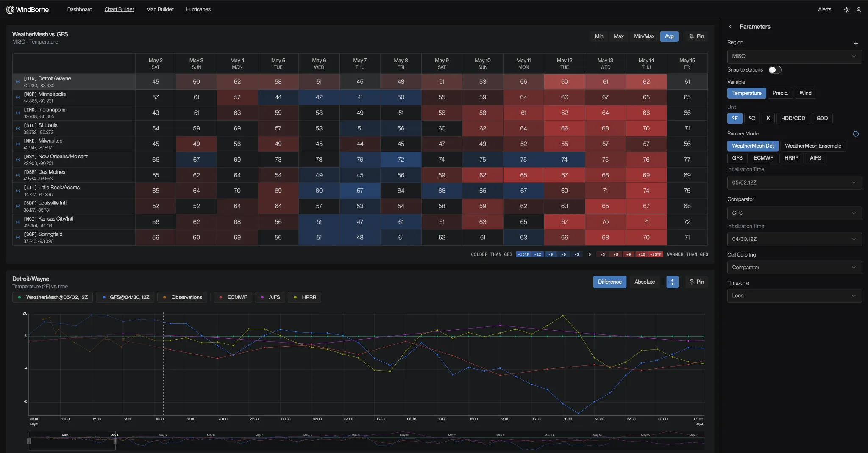Viewport: 868px width, 453px height.
Task: Click station signal icon for St. Louis
Action: click(18, 128)
